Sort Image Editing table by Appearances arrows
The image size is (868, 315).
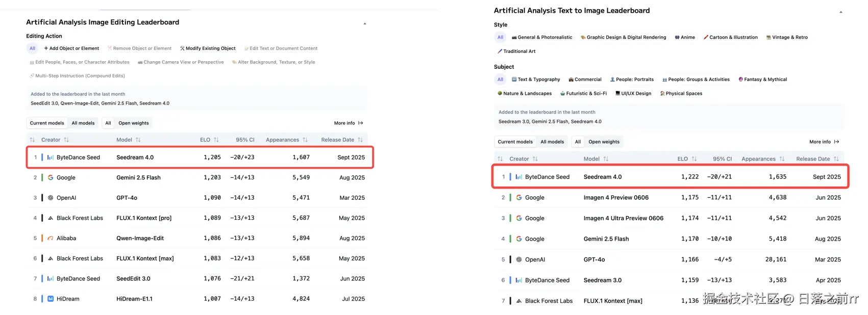[305, 140]
